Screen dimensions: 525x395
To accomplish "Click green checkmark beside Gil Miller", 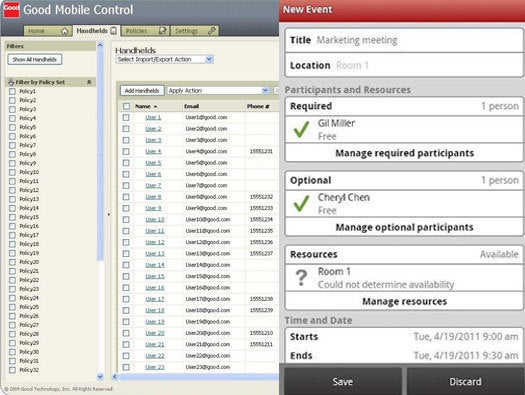I will 301,130.
